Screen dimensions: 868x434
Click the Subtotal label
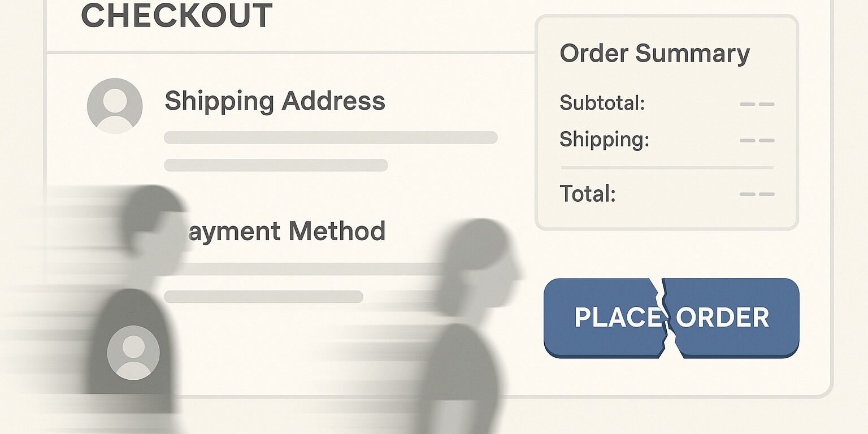(x=602, y=103)
